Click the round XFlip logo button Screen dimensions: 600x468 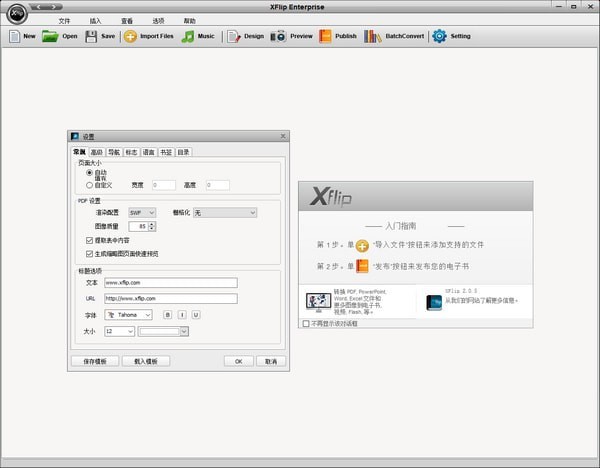click(x=17, y=14)
